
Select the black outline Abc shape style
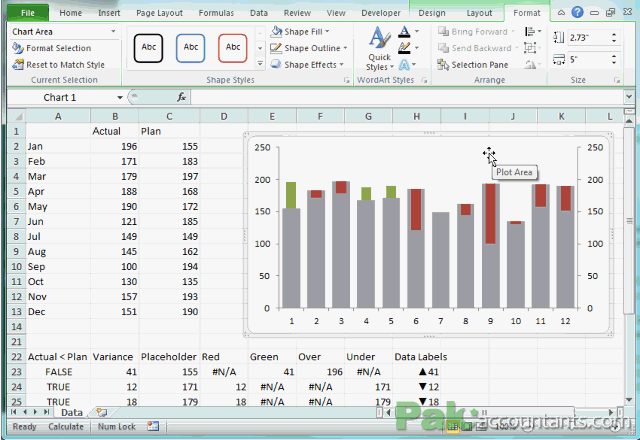click(148, 48)
